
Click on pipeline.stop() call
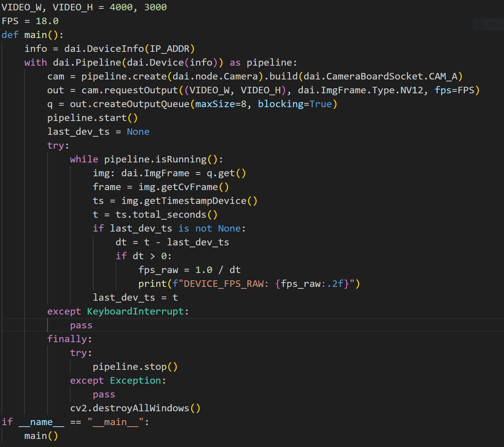135,367
